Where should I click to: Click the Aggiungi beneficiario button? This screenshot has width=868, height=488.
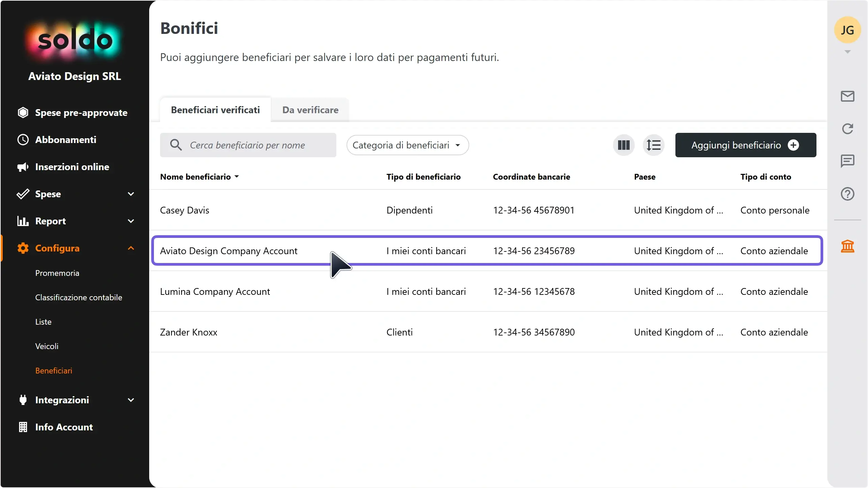coord(746,145)
